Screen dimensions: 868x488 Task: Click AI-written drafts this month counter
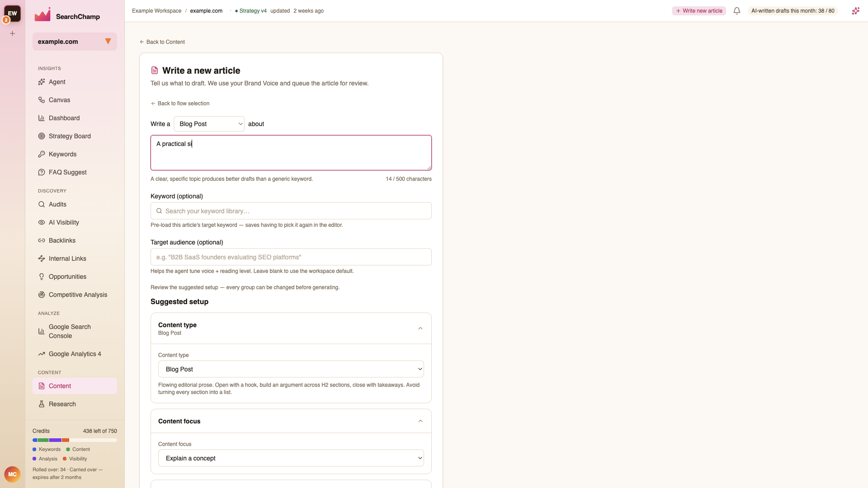pyautogui.click(x=793, y=11)
